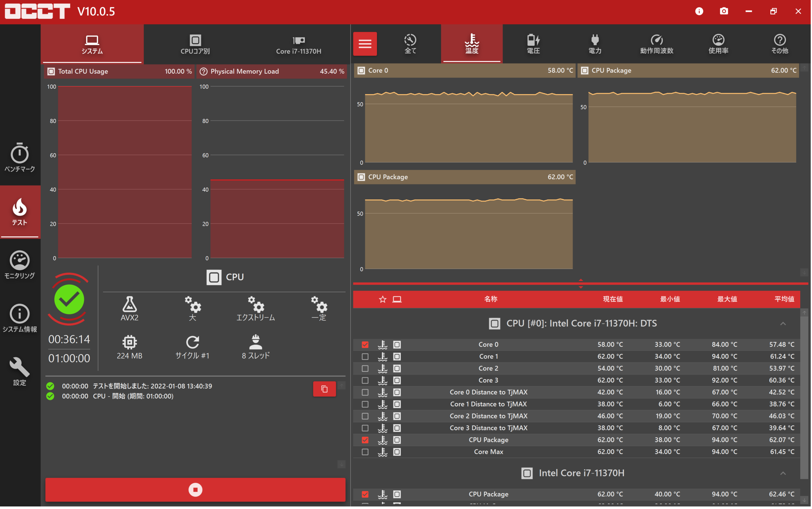Enable Core 2 Distance to TjMAX checkbox
812x509 pixels.
tap(365, 417)
